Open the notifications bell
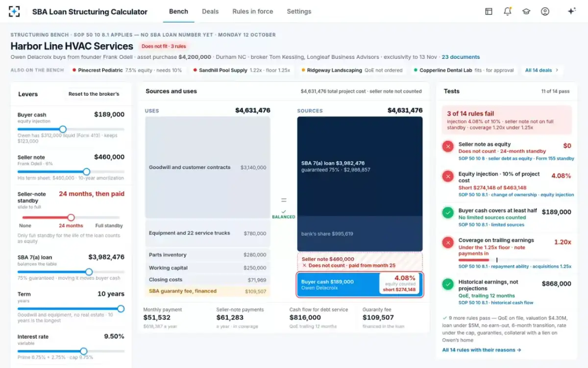Image resolution: width=588 pixels, height=368 pixels. (x=508, y=11)
